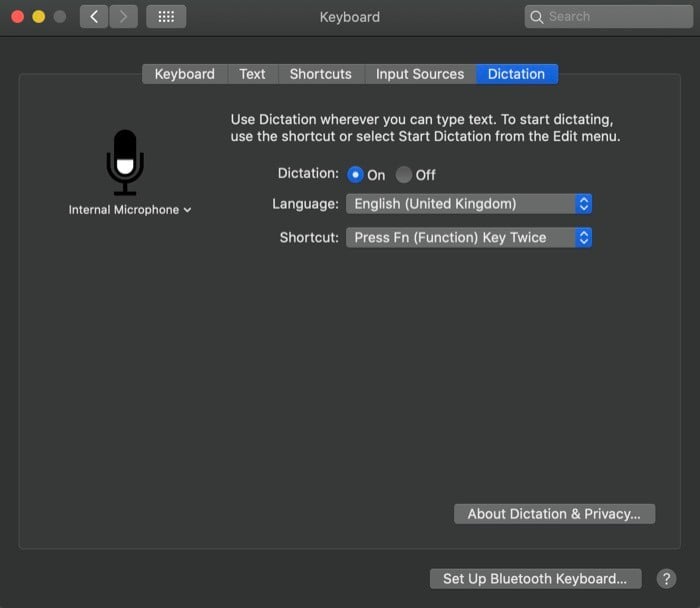Open the Language dropdown showing English (United Kingdom)
The image size is (700, 608).
(469, 204)
